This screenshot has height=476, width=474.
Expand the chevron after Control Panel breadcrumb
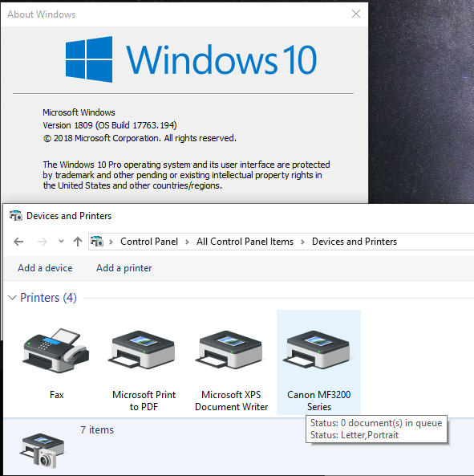click(187, 242)
